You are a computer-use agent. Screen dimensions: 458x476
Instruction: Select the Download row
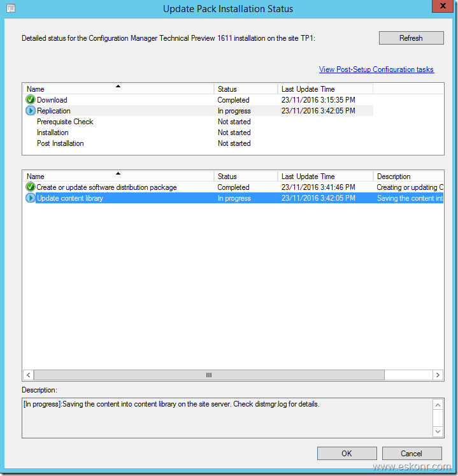tap(199, 100)
